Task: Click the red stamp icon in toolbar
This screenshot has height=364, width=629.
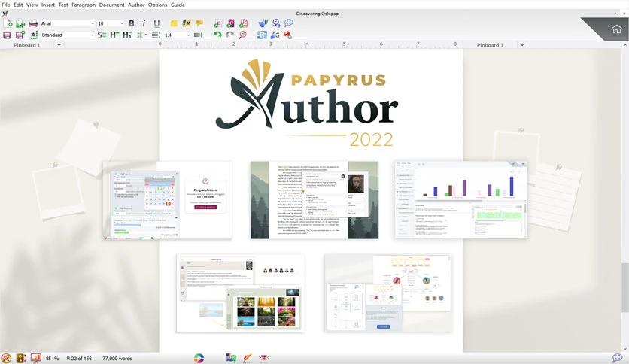Action: 287,35
